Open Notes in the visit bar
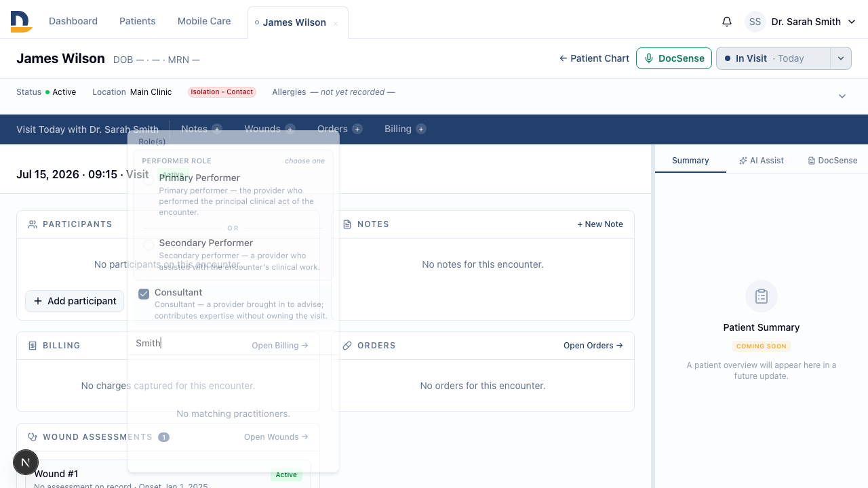Screen dimensions: 868x488 pyautogui.click(x=194, y=129)
